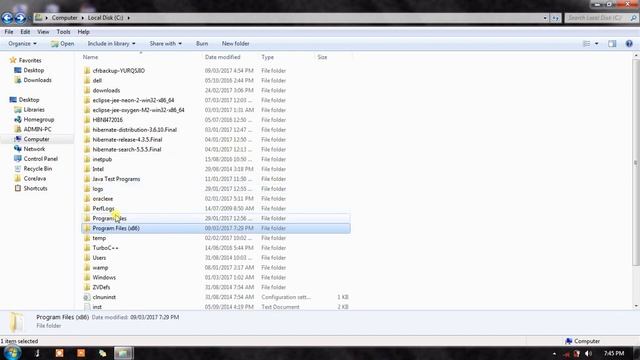Open the File menu
640x360 pixels.
coord(9,32)
